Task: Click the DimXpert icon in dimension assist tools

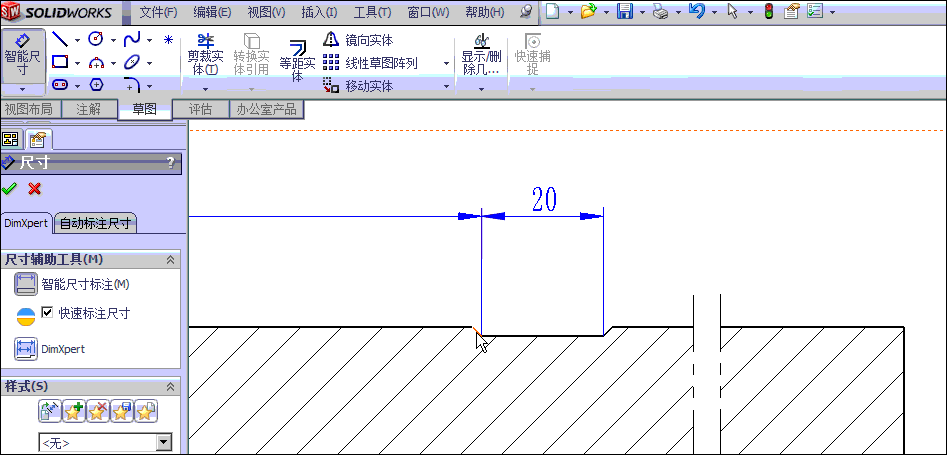Action: tap(25, 349)
